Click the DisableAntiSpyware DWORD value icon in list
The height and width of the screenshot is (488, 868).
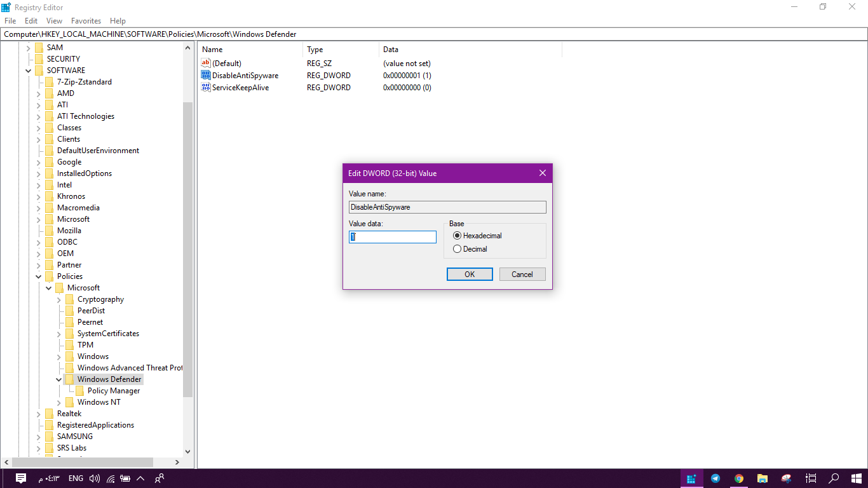click(x=205, y=76)
